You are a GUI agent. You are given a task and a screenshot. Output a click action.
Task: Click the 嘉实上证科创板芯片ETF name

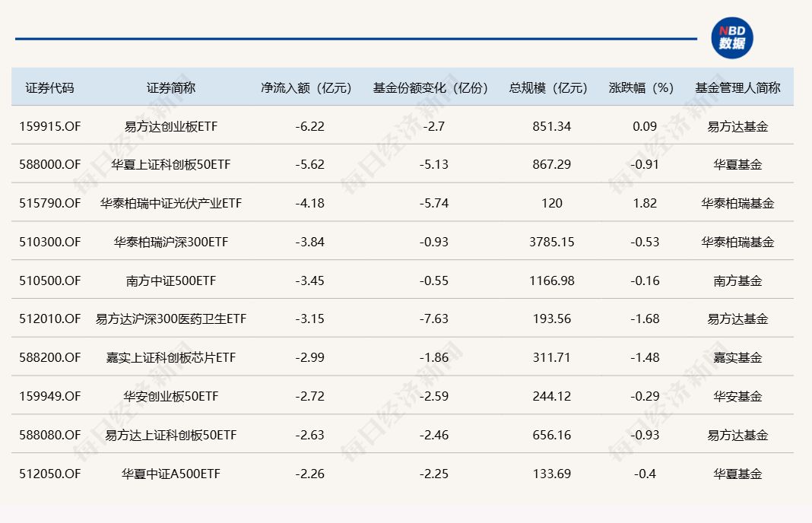171,357
